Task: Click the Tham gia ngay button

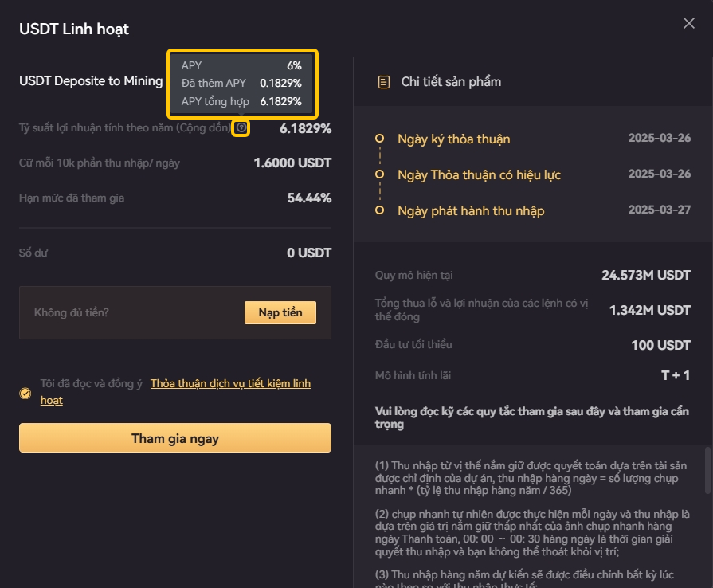Action: 175,438
